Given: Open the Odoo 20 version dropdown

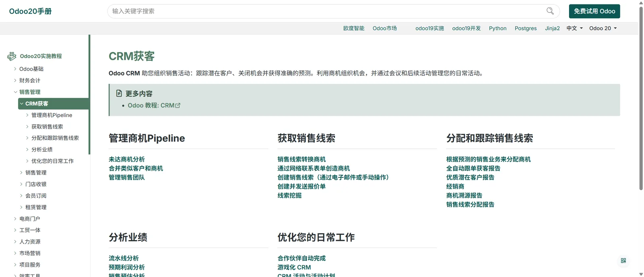Looking at the screenshot, I should [603, 28].
